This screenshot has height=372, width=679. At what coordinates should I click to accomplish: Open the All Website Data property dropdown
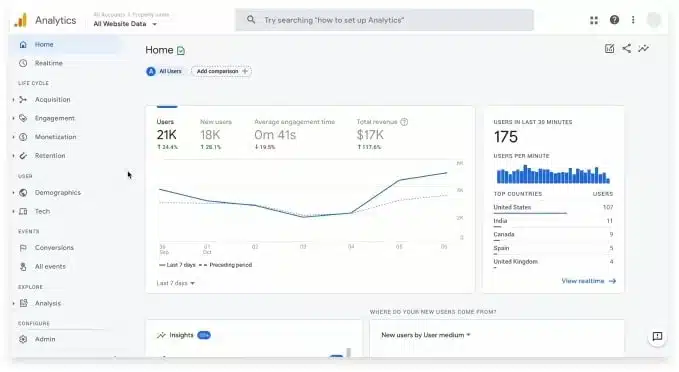[125, 24]
